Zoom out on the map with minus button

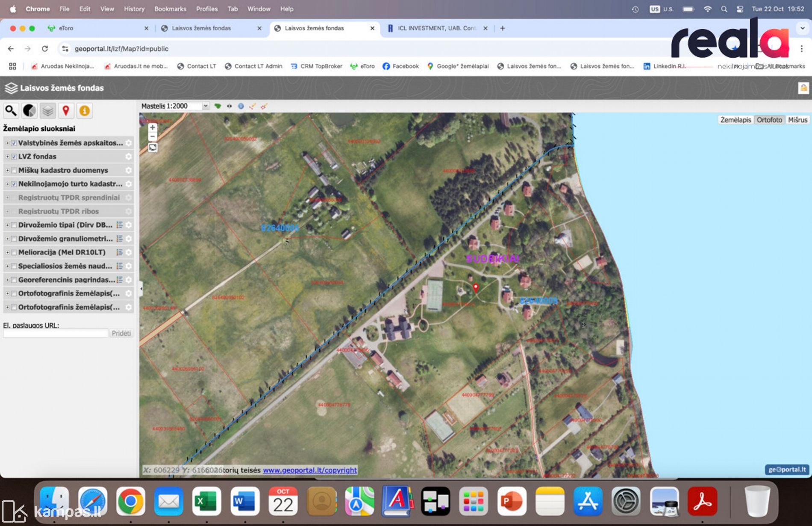153,137
